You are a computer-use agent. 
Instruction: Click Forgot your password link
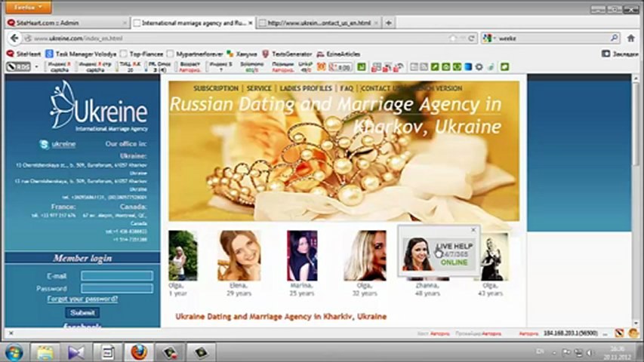click(82, 299)
